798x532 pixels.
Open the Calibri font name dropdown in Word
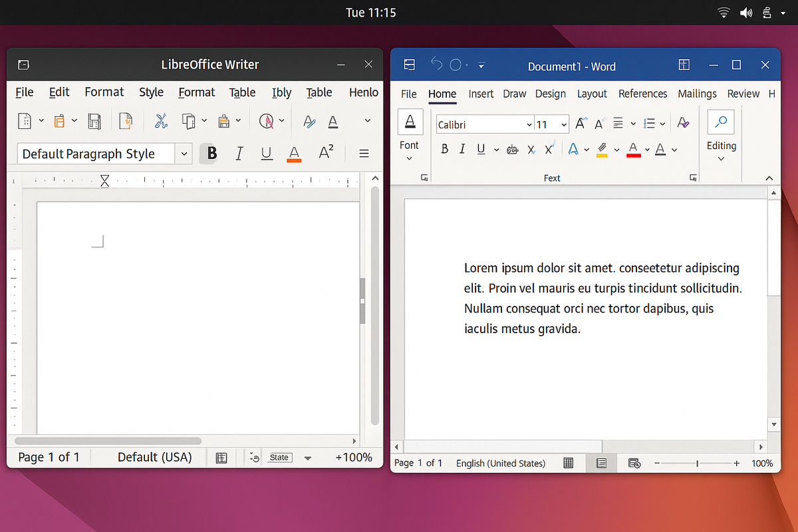529,124
